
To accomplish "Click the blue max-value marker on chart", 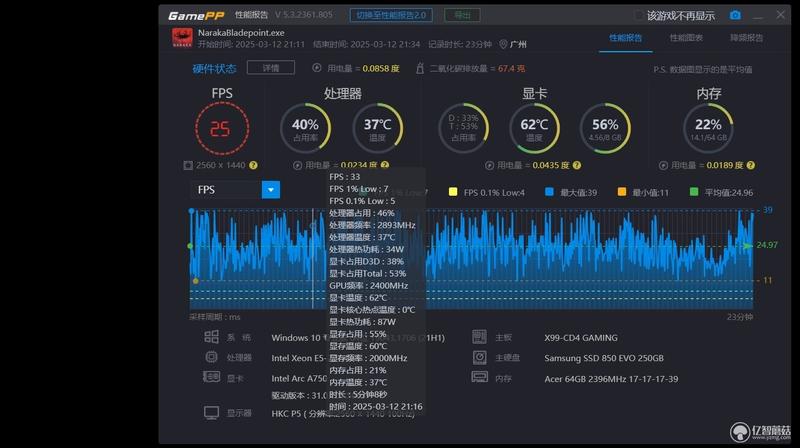I will tap(191, 211).
